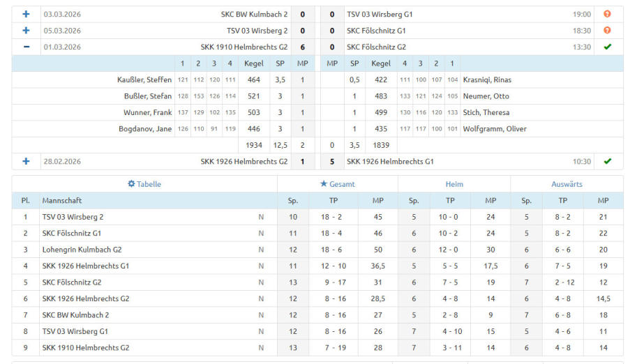Click the Mannschaft column header
The height and width of the screenshot is (364, 637).
61,200
